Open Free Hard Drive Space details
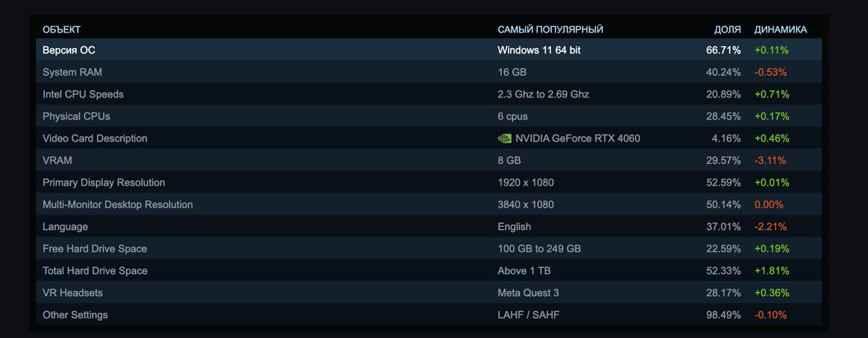This screenshot has width=868, height=338. (95, 249)
